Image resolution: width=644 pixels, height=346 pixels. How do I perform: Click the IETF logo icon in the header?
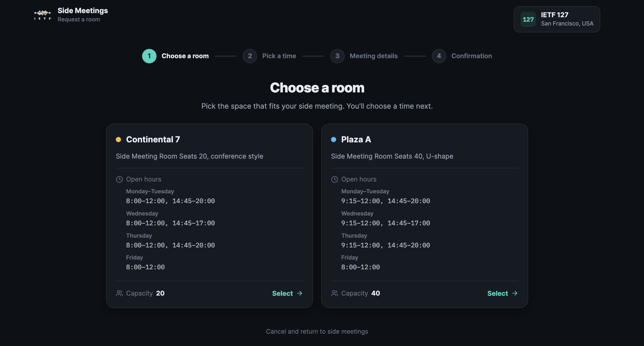(42, 15)
